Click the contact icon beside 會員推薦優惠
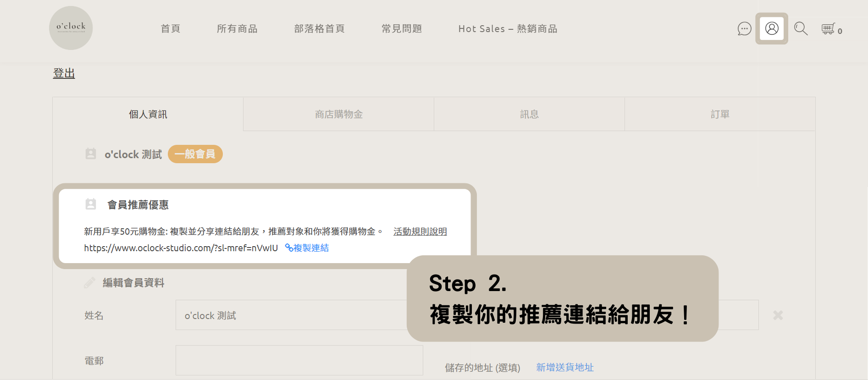Viewport: 868px width, 380px height. coord(91,204)
